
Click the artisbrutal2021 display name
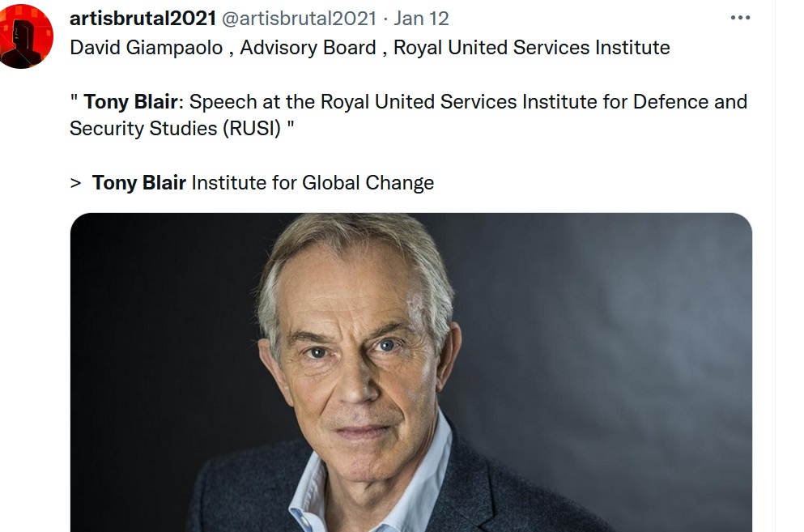[x=143, y=18]
